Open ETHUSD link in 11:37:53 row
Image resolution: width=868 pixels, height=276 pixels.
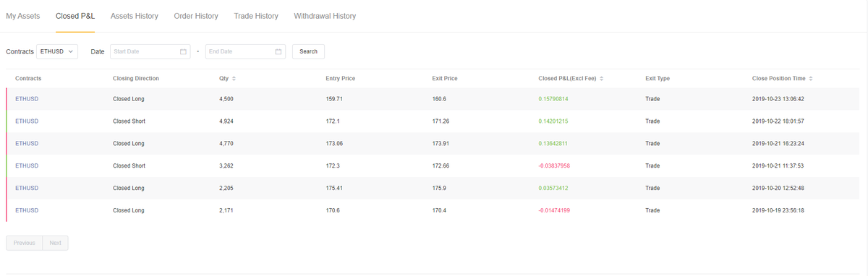coord(27,165)
